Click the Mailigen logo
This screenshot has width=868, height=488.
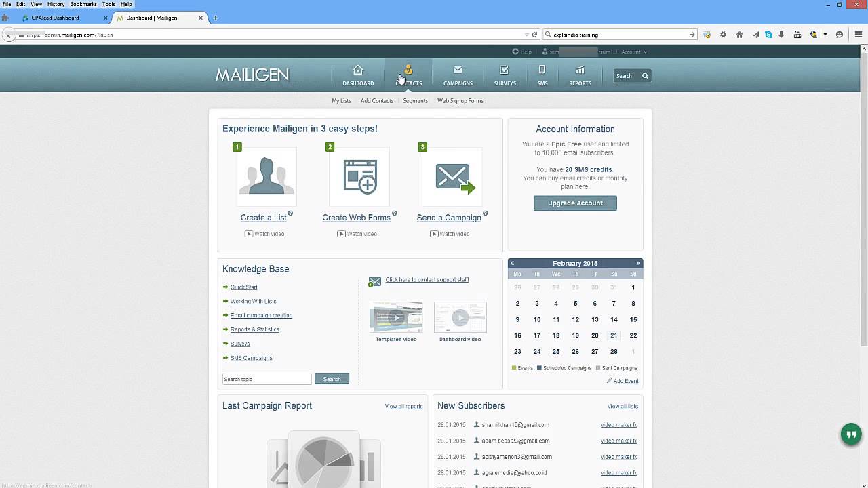(x=252, y=75)
